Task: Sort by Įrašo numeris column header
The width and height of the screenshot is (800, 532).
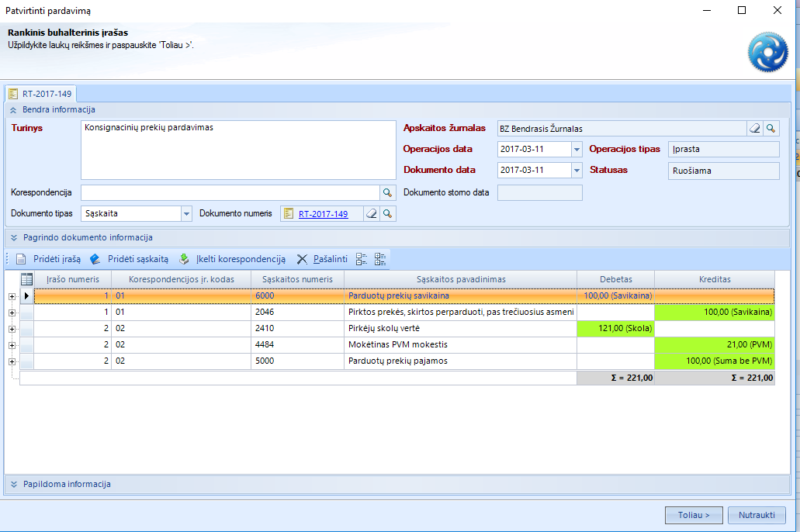Action: [x=72, y=279]
